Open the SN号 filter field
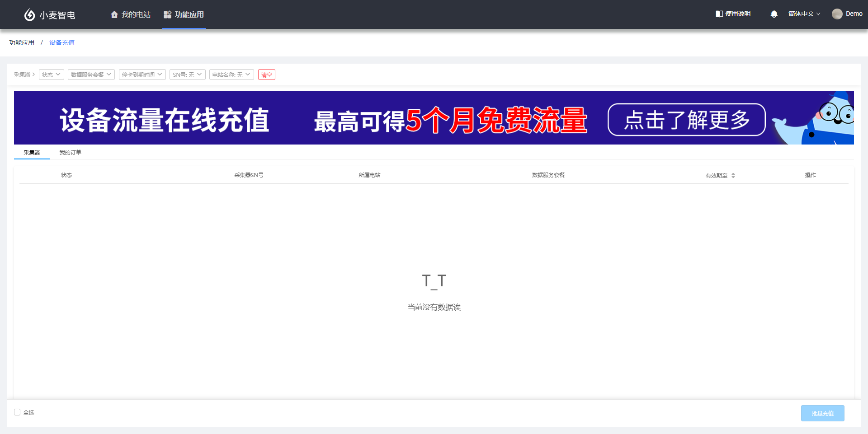This screenshot has width=868, height=434. click(187, 75)
